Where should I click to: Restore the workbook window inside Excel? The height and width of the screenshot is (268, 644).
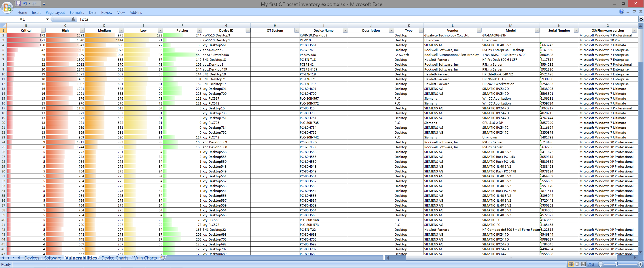tap(634, 11)
